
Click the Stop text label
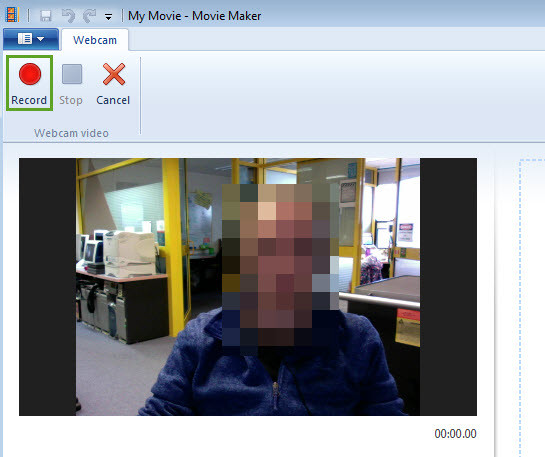click(71, 100)
